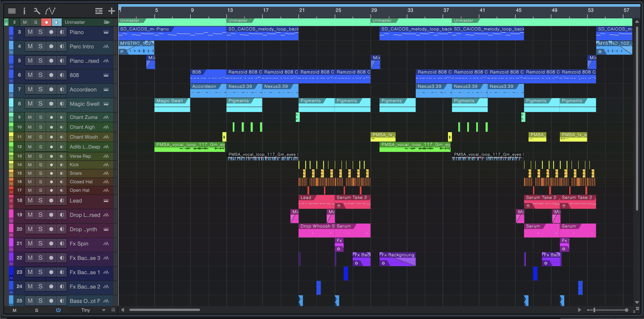Click the track layout lines icon

coord(99,11)
